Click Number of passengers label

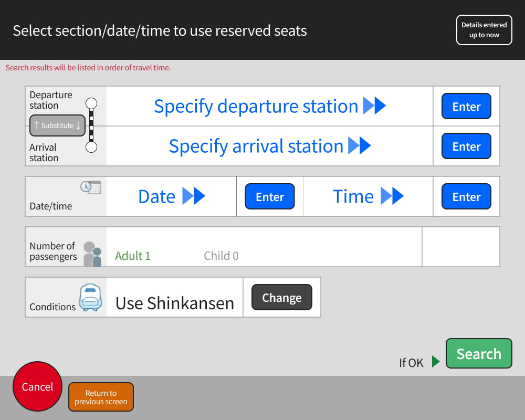[53, 251]
